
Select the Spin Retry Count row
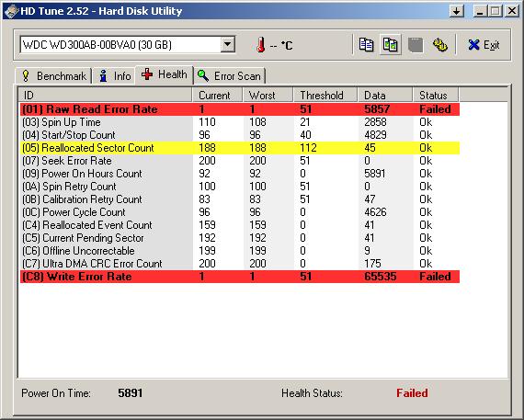click(240, 187)
